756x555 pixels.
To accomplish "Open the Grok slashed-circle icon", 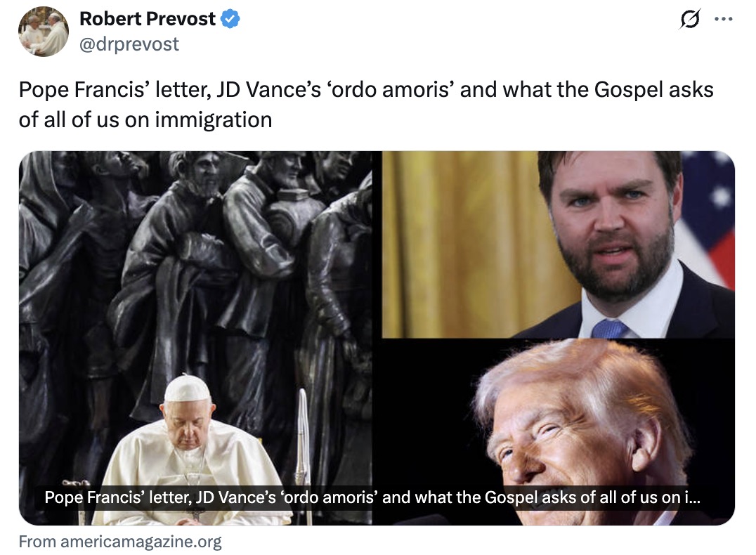I will [689, 19].
